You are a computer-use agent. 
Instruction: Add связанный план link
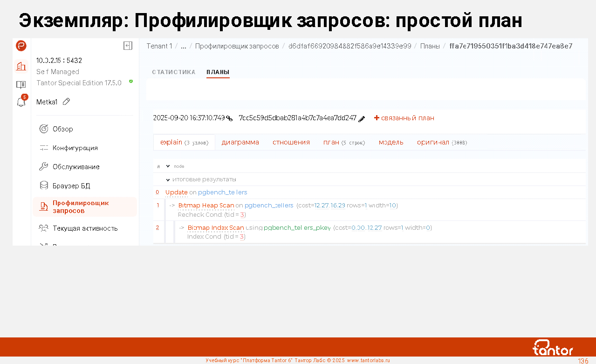pos(404,118)
